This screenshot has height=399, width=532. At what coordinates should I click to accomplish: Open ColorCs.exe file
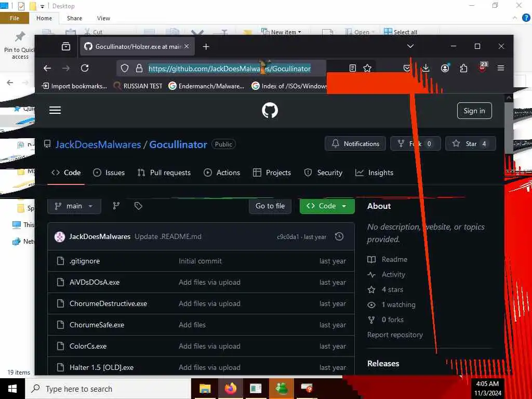[x=88, y=347]
